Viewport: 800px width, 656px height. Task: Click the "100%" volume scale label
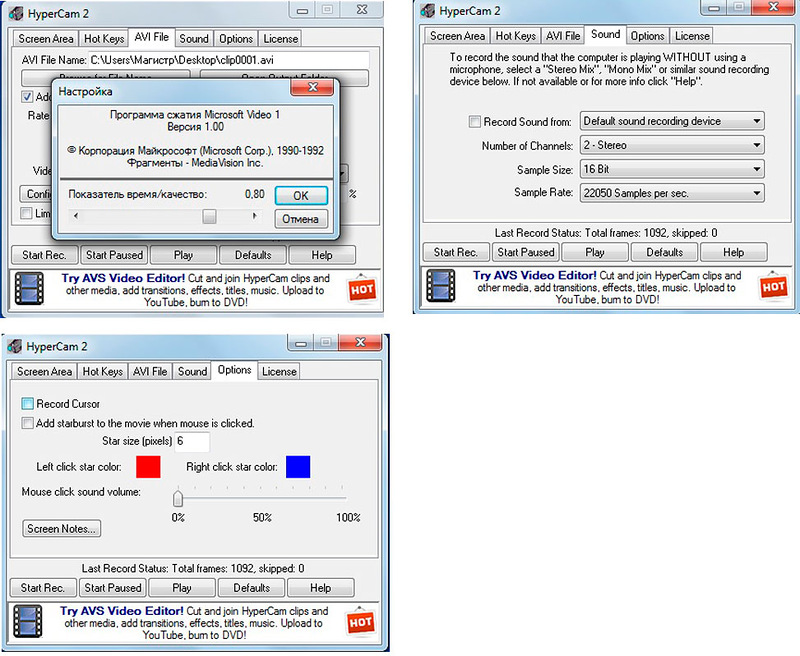coord(348,518)
